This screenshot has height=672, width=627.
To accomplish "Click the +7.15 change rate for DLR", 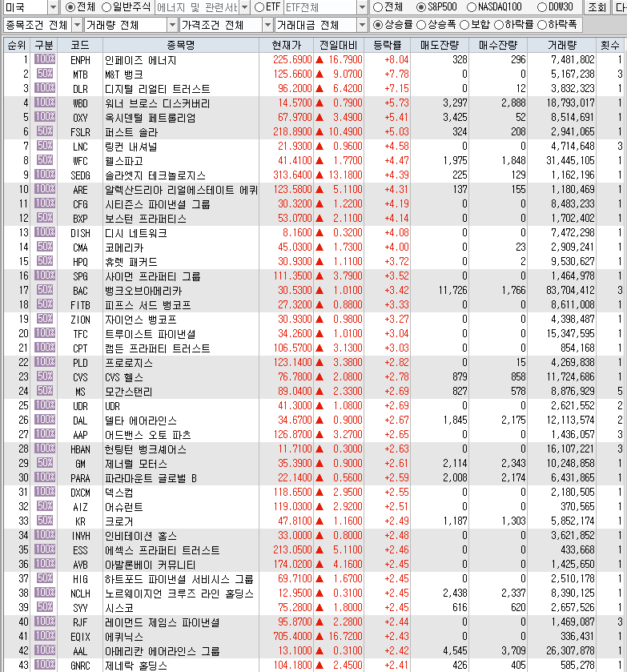I will point(396,89).
